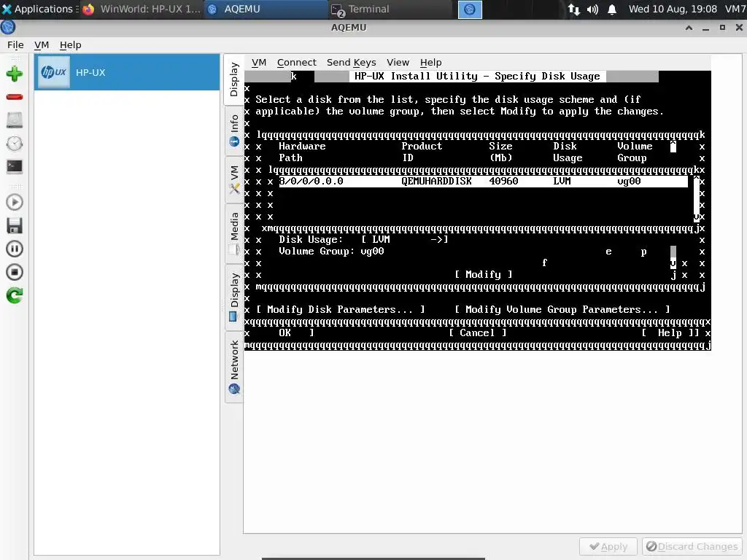The height and width of the screenshot is (560, 747).
Task: Click the AQEMU taskbar entry
Action: [266, 9]
